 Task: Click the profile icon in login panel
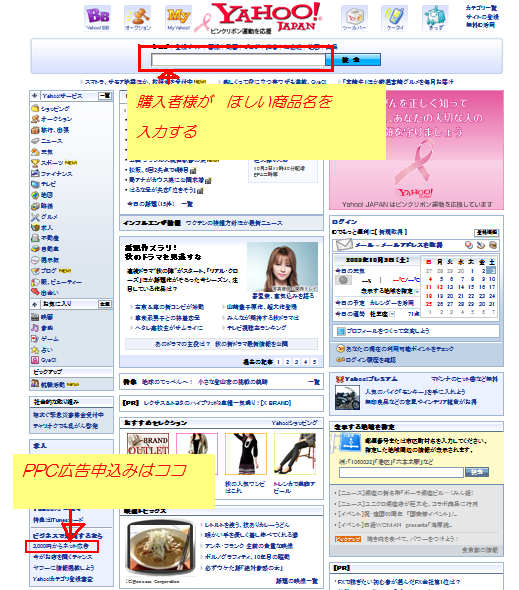pos(341,331)
